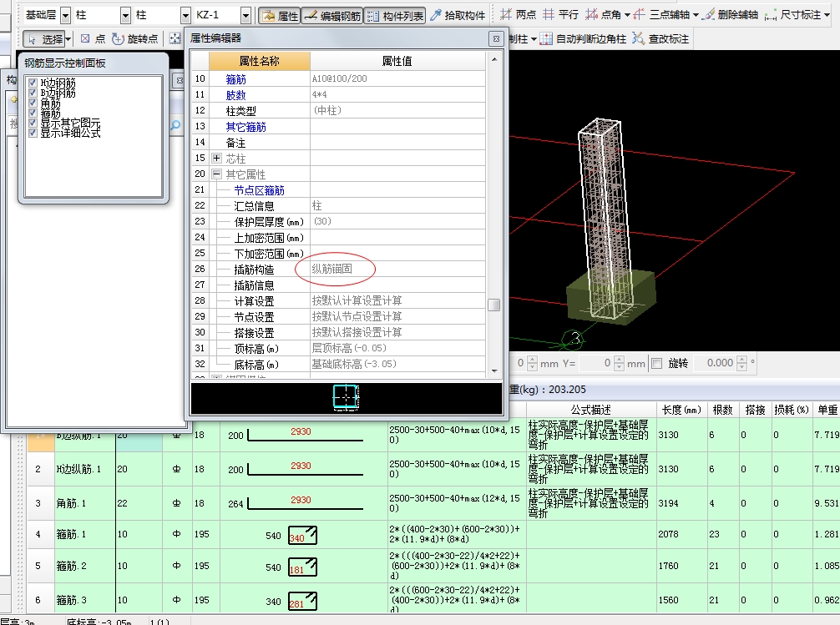The width and height of the screenshot is (840, 625).
Task: Expand the 芯柱 property group
Action: coord(217,159)
